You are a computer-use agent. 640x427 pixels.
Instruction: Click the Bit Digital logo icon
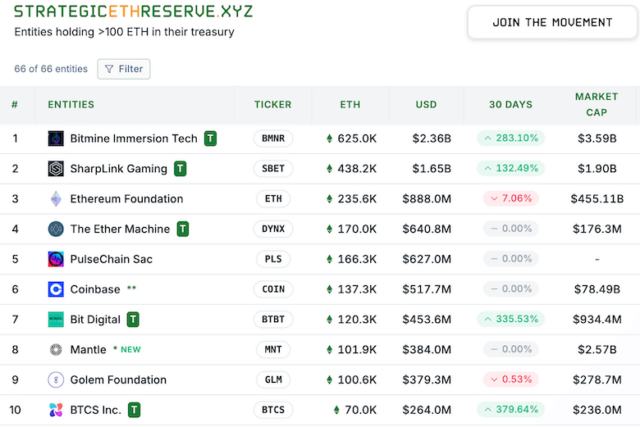(x=56, y=320)
